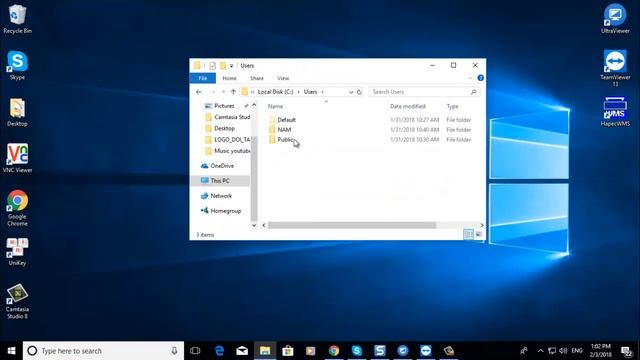This screenshot has width=640, height=360.
Task: Switch to large icons view layout
Action: click(x=479, y=234)
